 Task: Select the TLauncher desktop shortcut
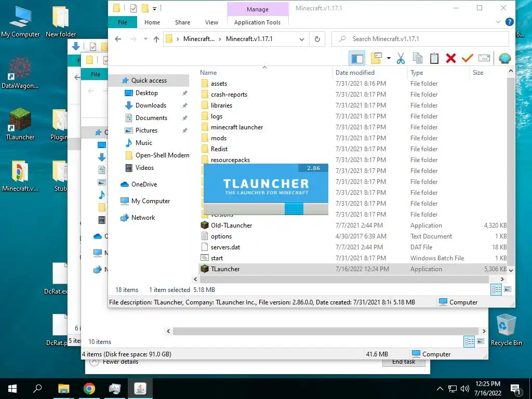[x=20, y=124]
